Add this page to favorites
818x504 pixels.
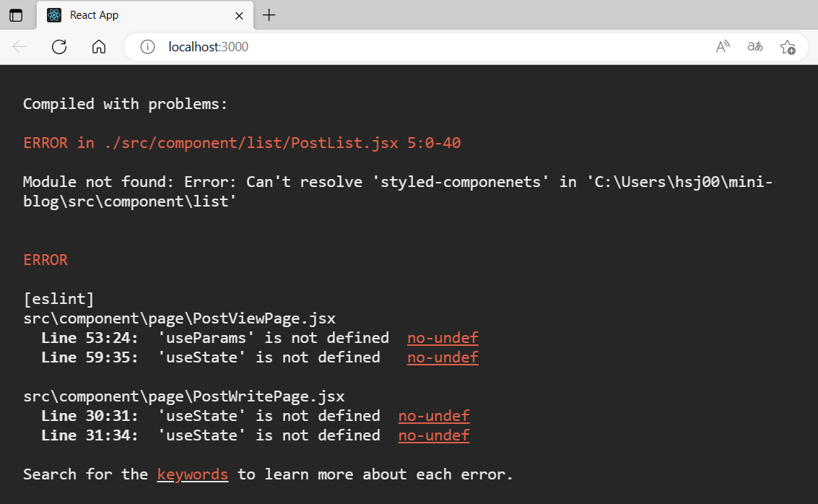[788, 47]
